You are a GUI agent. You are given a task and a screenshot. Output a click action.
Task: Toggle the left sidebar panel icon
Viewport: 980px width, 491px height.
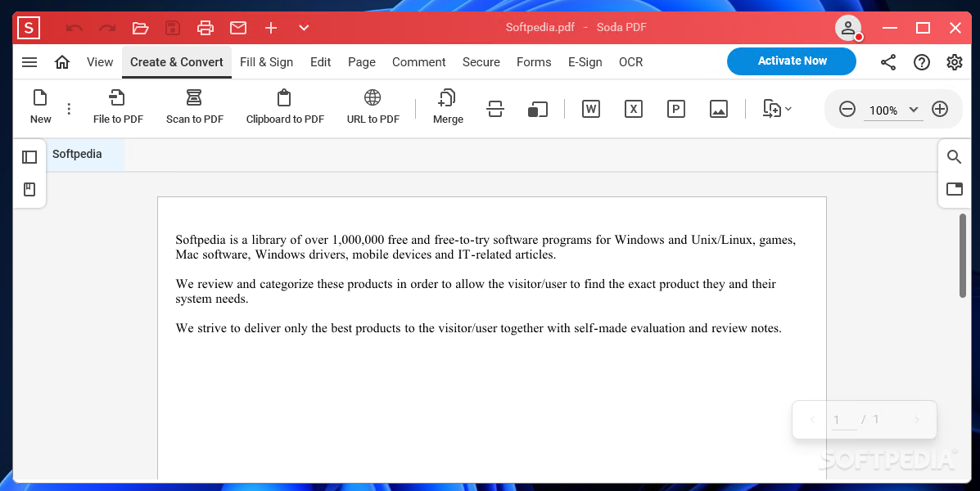point(29,157)
